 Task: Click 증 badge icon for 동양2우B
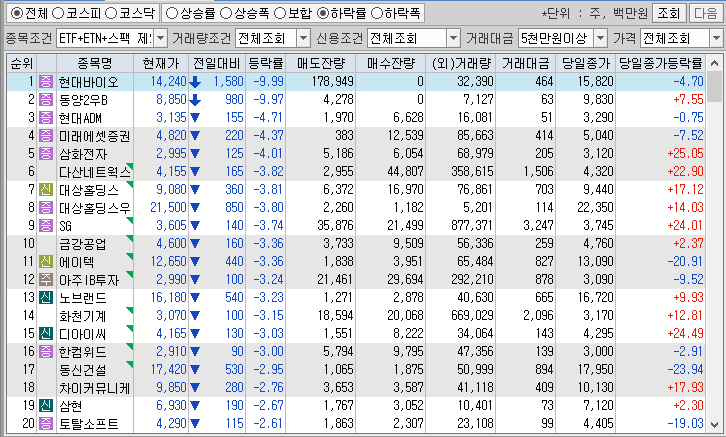click(x=46, y=100)
